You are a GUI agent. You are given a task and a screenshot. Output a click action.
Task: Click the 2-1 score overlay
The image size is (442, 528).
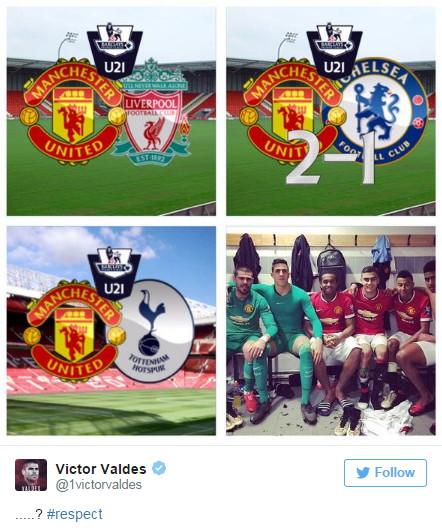coord(331,157)
